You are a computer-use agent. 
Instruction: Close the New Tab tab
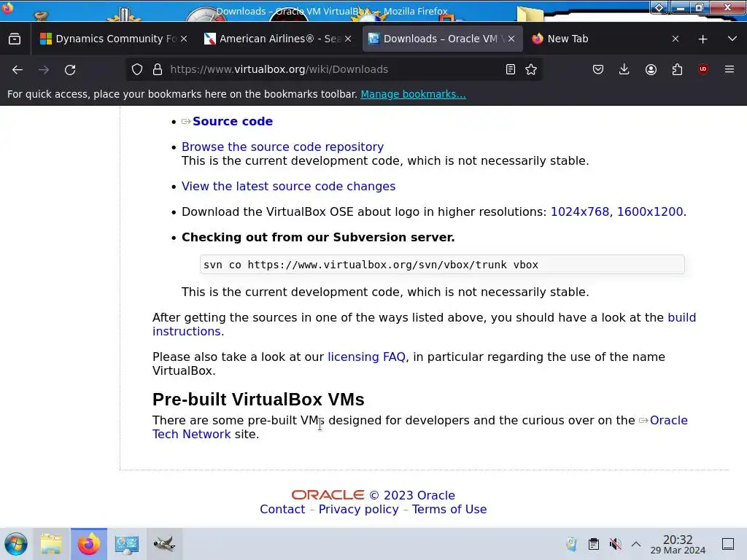[676, 39]
